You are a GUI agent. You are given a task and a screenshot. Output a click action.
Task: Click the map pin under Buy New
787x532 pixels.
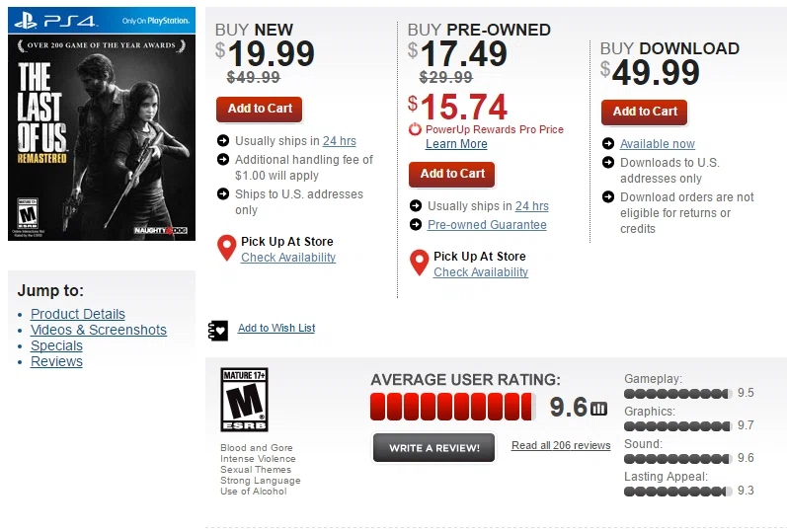click(226, 248)
